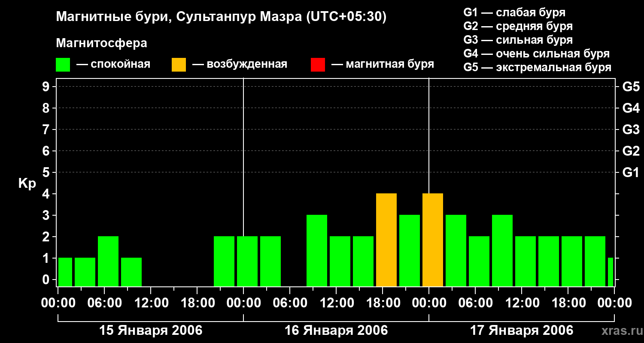The height and width of the screenshot is (343, 644).
Task: Click the 00:00 label starting 16 January
Action: tap(243, 303)
